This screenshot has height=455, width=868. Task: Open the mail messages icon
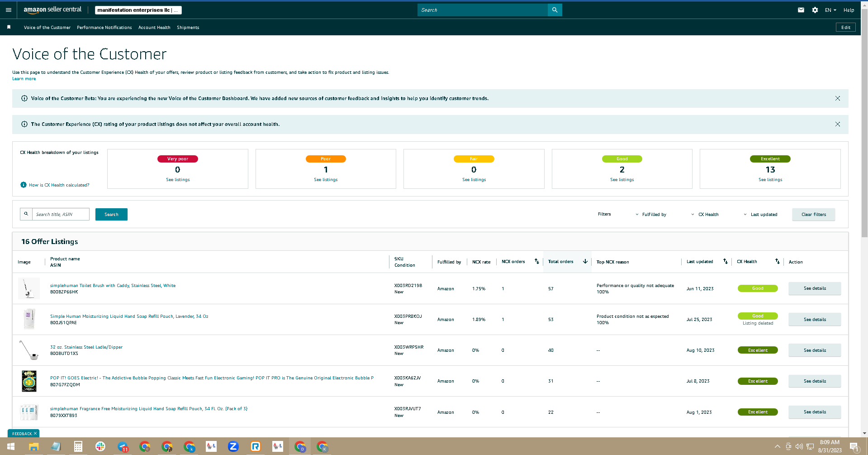[x=801, y=10]
